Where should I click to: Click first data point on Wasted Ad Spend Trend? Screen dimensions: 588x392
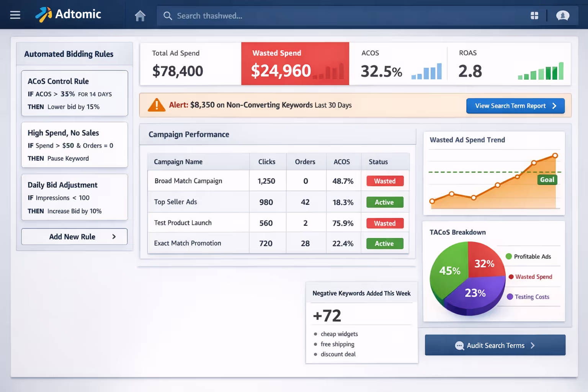tap(432, 201)
